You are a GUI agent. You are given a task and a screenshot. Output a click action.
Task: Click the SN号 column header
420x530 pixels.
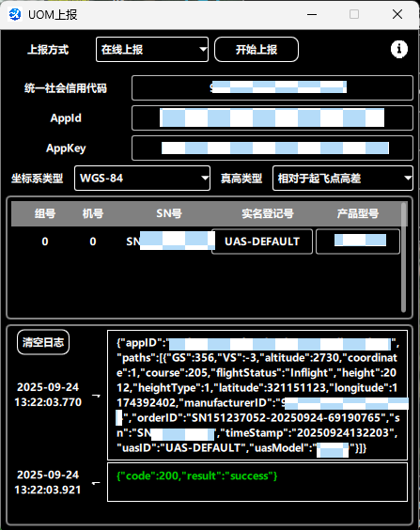click(169, 213)
